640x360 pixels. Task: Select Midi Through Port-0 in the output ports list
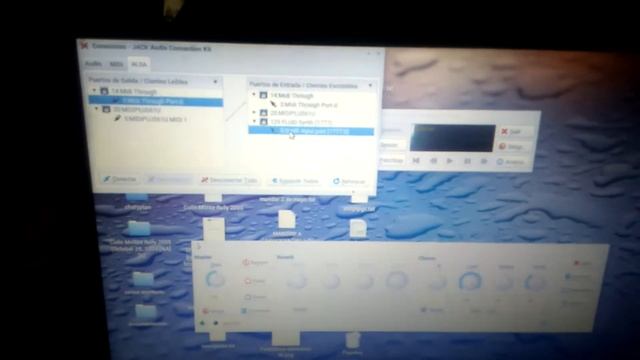point(156,100)
